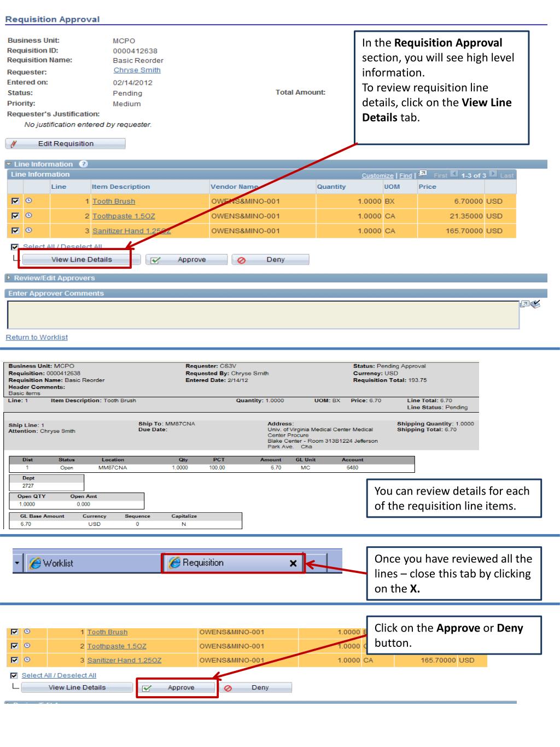
Task: Run spell check on approver comments
Action: point(535,304)
